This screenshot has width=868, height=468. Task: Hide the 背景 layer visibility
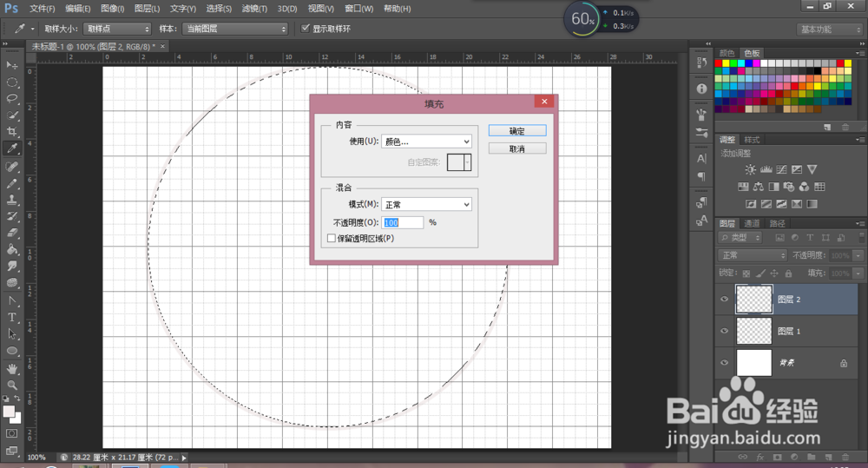point(724,363)
